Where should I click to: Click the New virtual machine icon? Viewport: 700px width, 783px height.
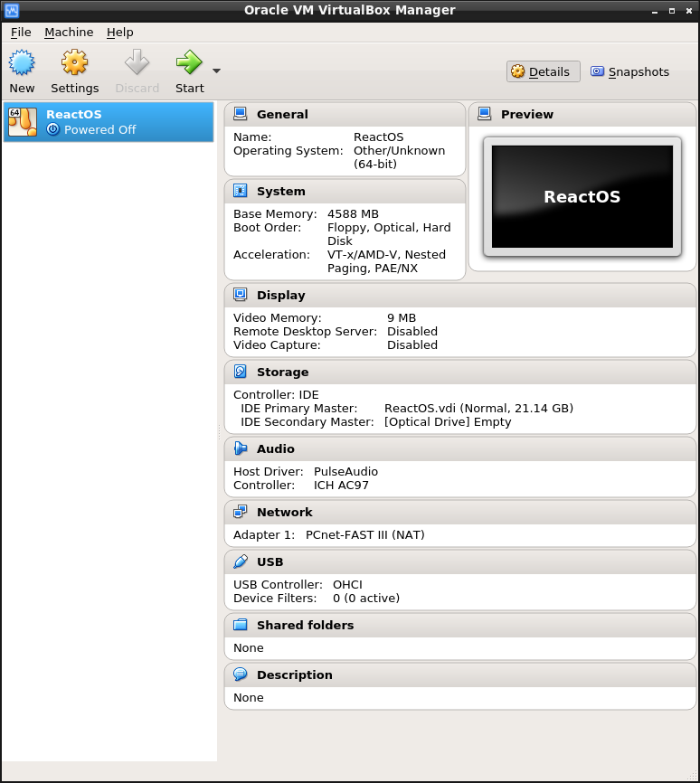(x=22, y=62)
